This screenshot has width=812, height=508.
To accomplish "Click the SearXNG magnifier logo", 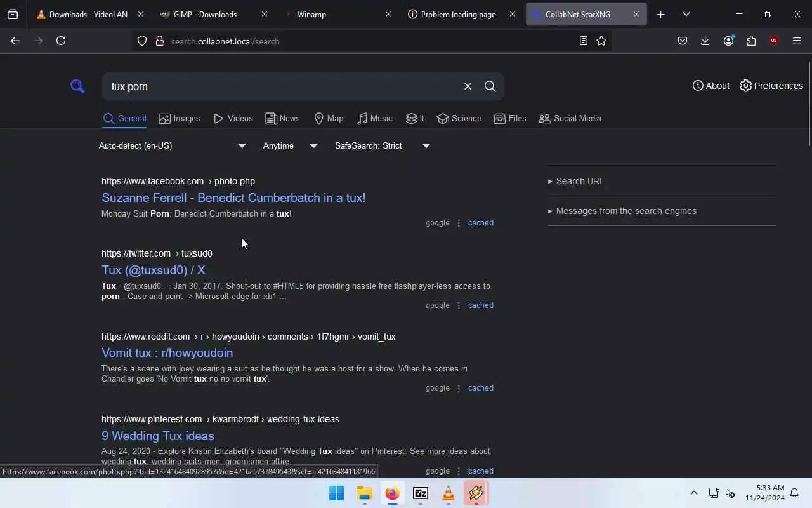I will (77, 86).
